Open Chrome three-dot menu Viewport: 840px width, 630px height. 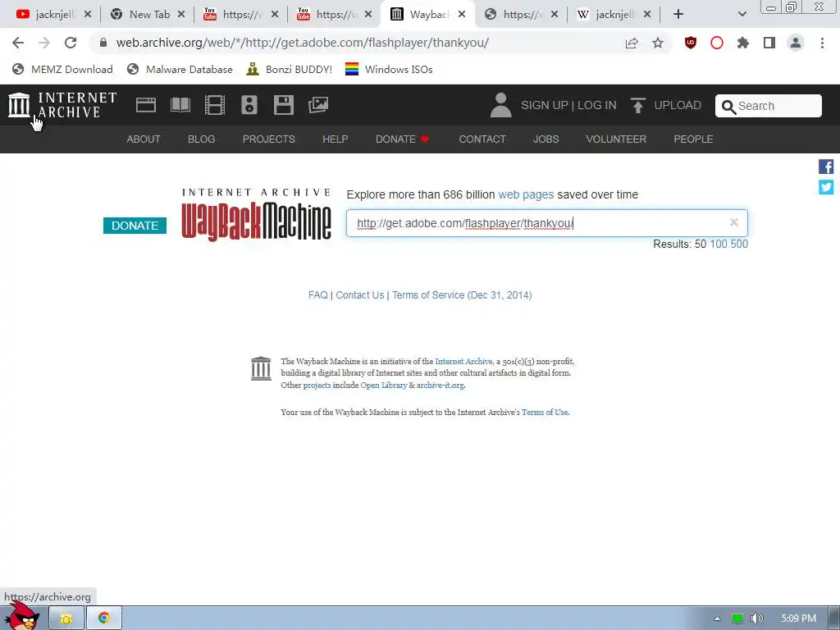822,43
